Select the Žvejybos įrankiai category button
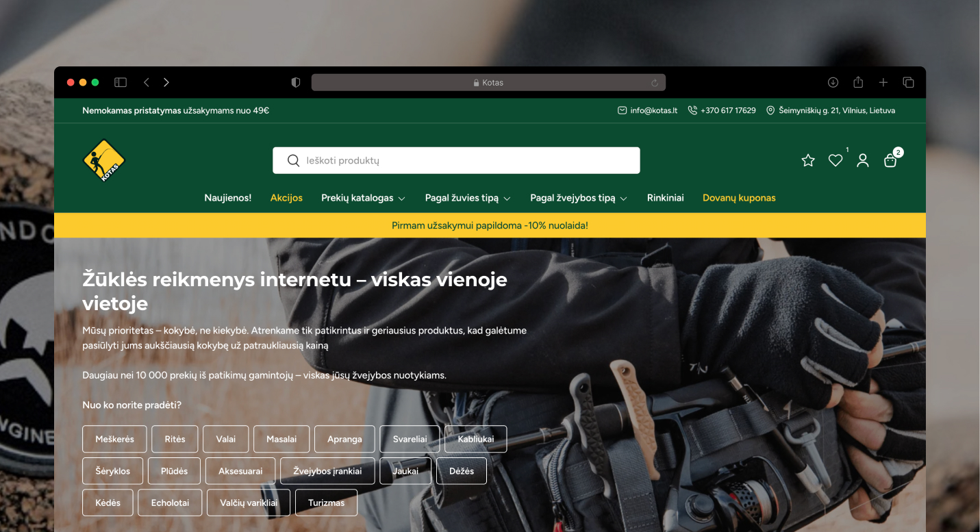The image size is (980, 532). tap(327, 471)
